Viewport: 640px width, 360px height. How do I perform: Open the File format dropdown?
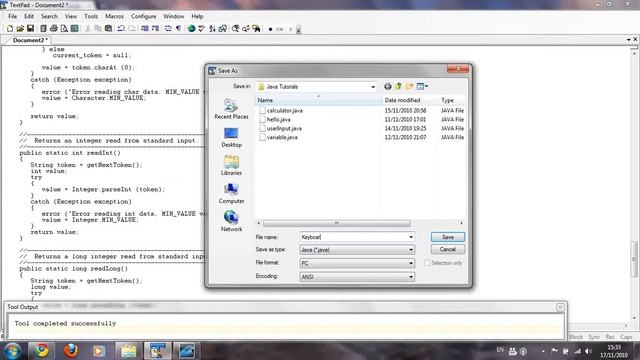click(411, 263)
